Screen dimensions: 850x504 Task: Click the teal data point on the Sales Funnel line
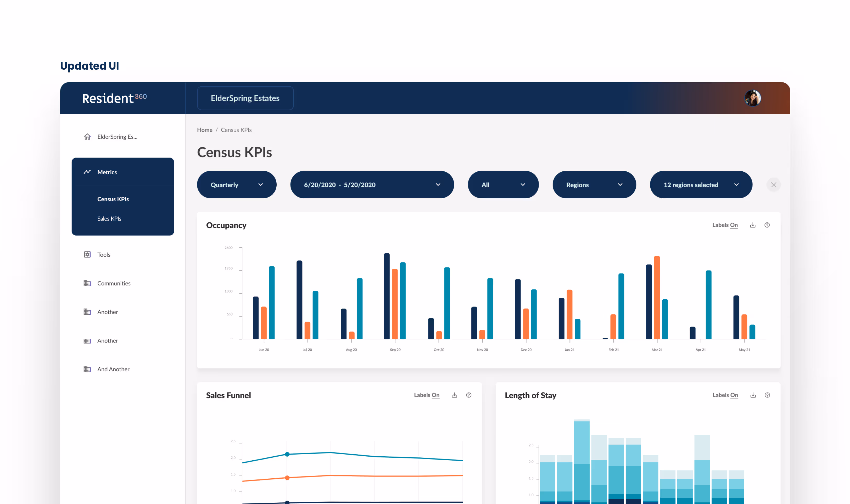287,454
